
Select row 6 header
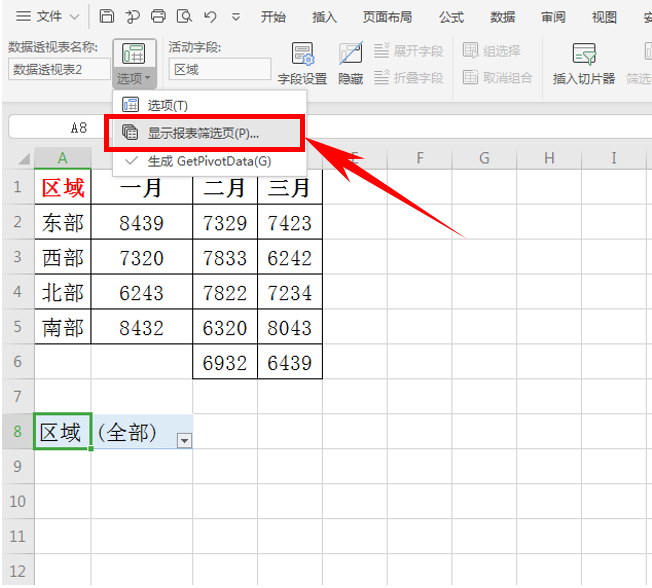[x=17, y=361]
